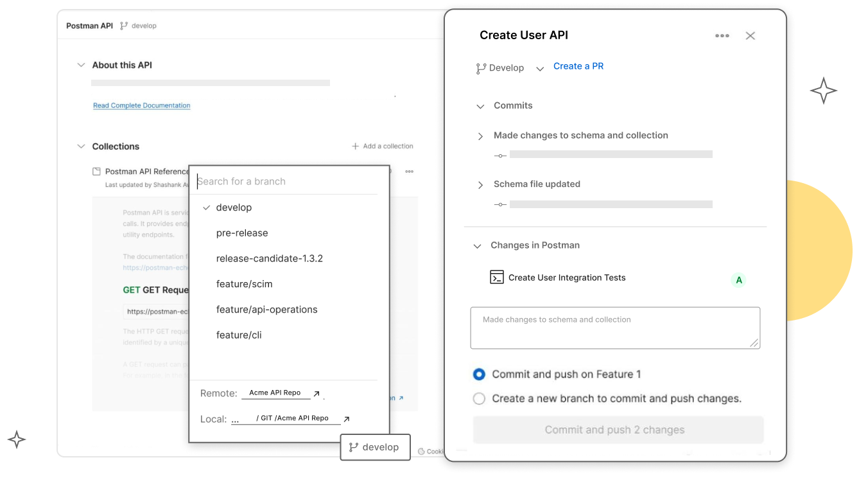This screenshot has width=868, height=478.
Task: Select 'Commit and push on Feature 1' option
Action: (x=479, y=374)
